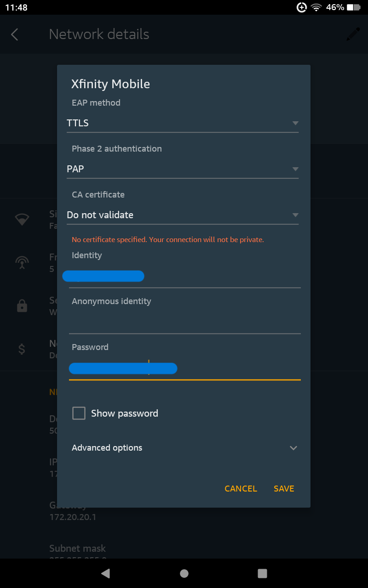Tap the dollar sign metered icon
Screen dimensions: 368x588
coord(22,349)
